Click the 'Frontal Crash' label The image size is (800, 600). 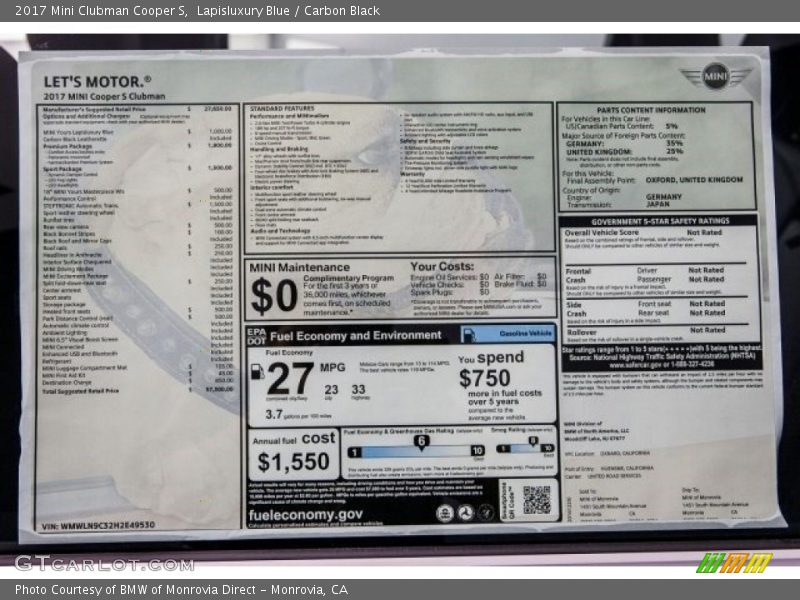click(x=578, y=276)
